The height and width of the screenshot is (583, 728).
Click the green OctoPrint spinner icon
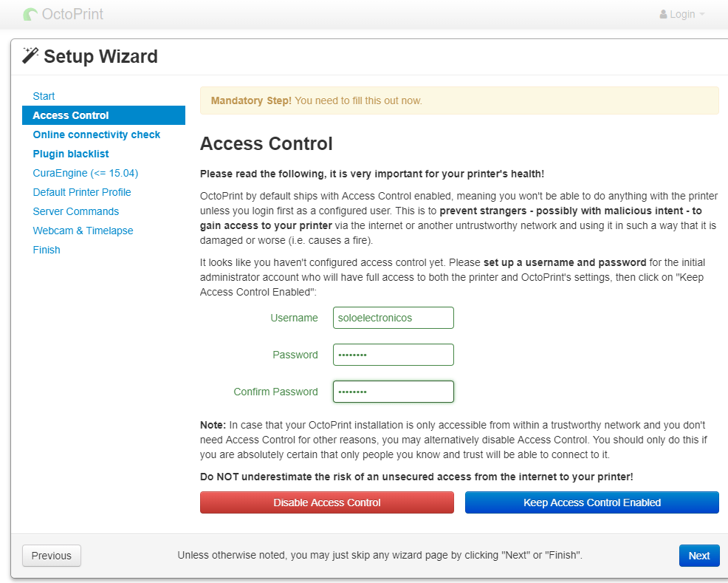pos(30,14)
